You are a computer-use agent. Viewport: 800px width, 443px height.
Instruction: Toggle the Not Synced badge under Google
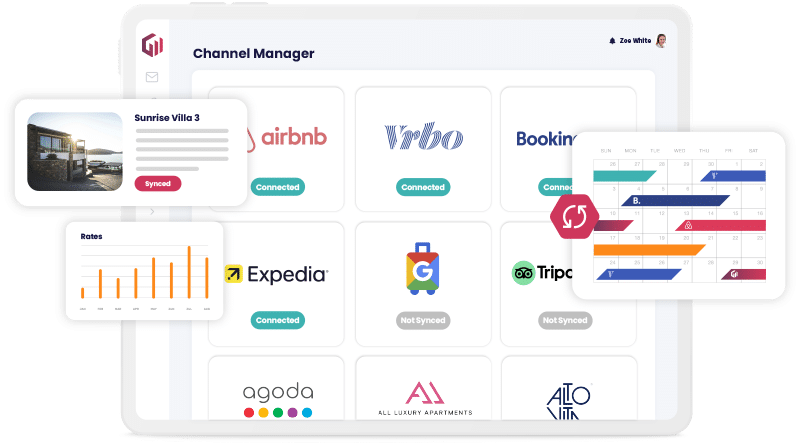tap(422, 320)
